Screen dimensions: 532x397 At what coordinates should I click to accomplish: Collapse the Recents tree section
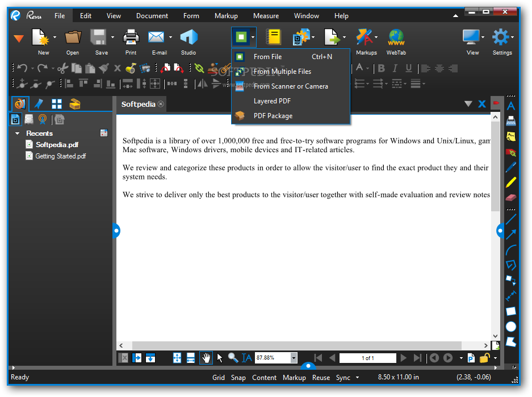17,133
